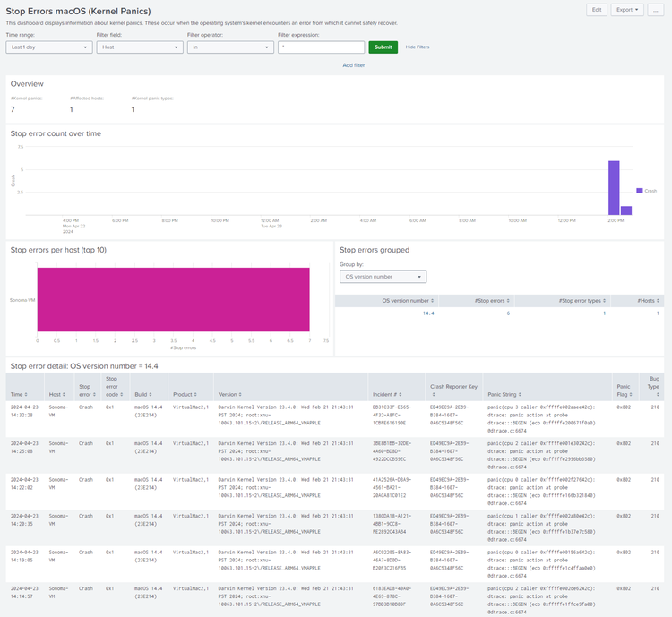This screenshot has height=617, width=672.
Task: Sort detail table by Incident #
Action: tap(387, 395)
